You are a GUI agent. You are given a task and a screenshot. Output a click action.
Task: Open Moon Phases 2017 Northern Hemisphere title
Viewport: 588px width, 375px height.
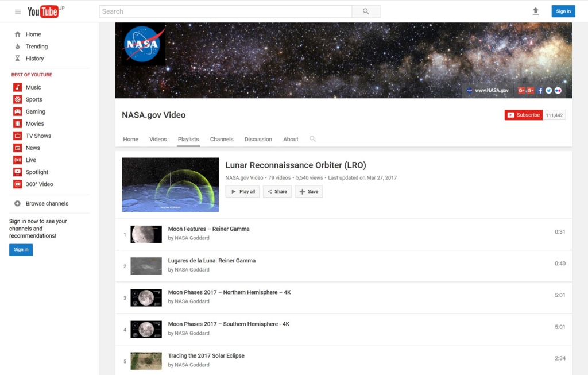point(230,292)
